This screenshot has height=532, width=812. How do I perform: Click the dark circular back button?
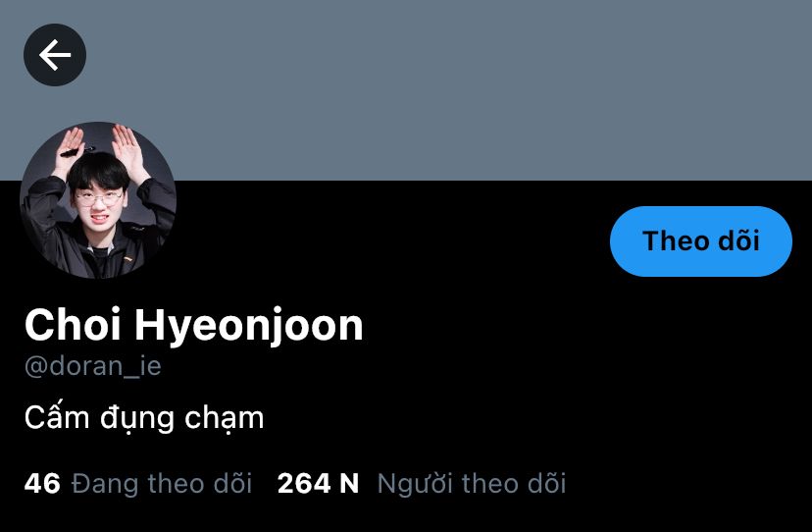(x=55, y=55)
